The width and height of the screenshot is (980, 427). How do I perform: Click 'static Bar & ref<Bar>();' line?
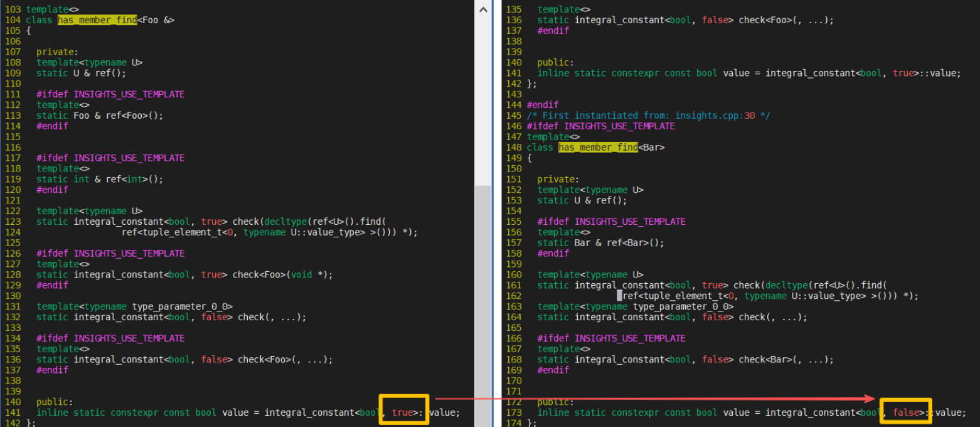pos(600,243)
